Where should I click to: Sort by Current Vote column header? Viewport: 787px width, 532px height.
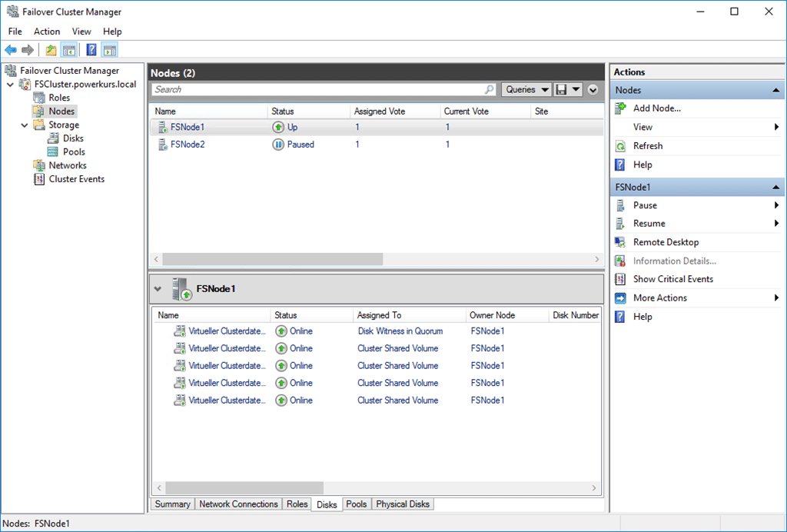(x=467, y=111)
